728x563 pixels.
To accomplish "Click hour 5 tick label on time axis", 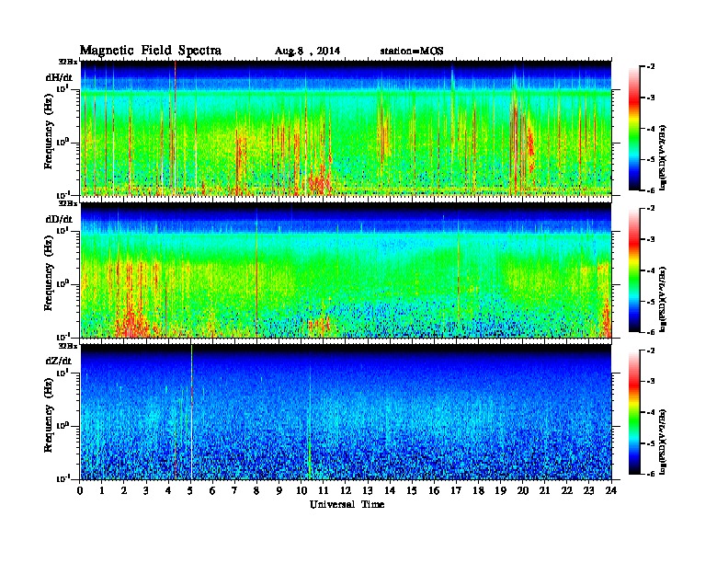I will (190, 491).
